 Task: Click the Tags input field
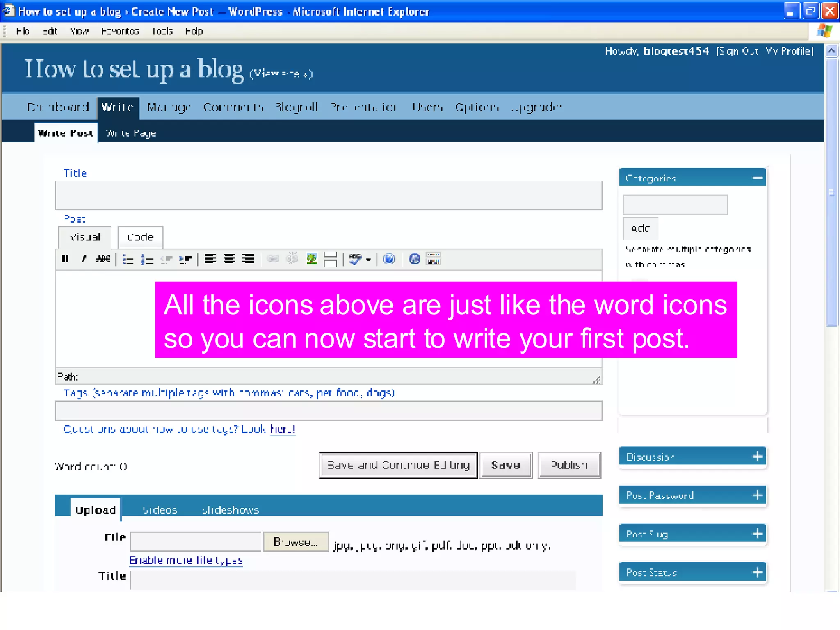click(x=329, y=411)
